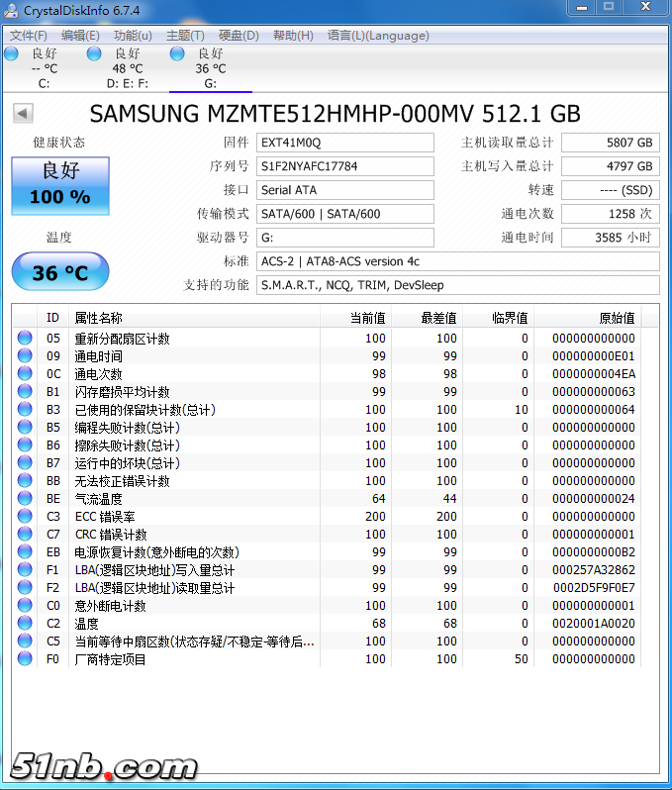Open the 语言(L)(Language) menu
This screenshot has width=672, height=790.
[x=378, y=36]
